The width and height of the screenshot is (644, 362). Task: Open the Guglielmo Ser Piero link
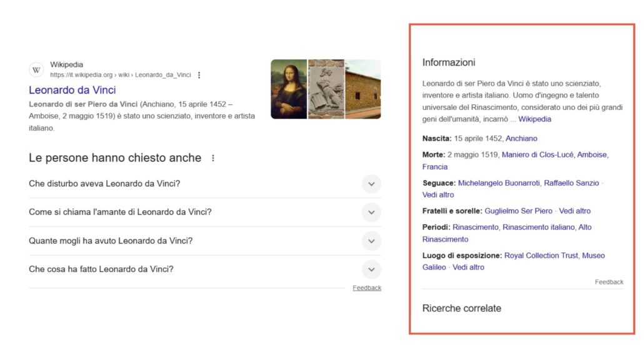[x=518, y=211]
